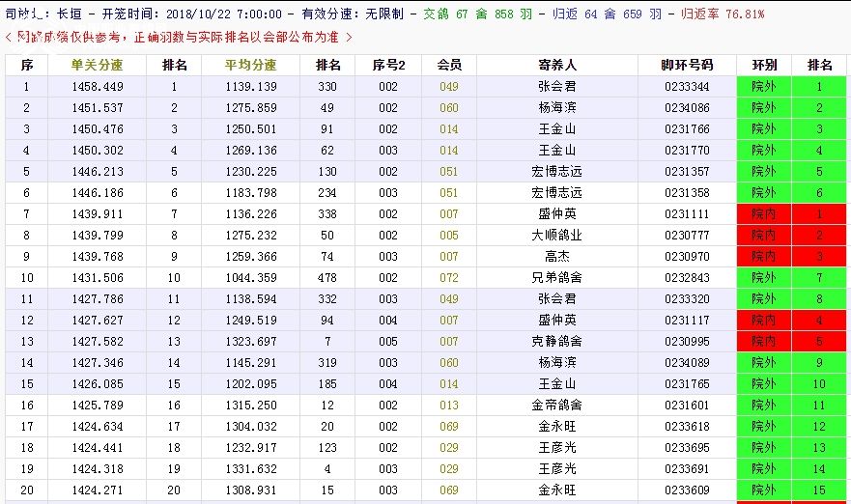This screenshot has height=504, width=851.
Task: Click the 寄养人 column header
Action: [x=556, y=66]
